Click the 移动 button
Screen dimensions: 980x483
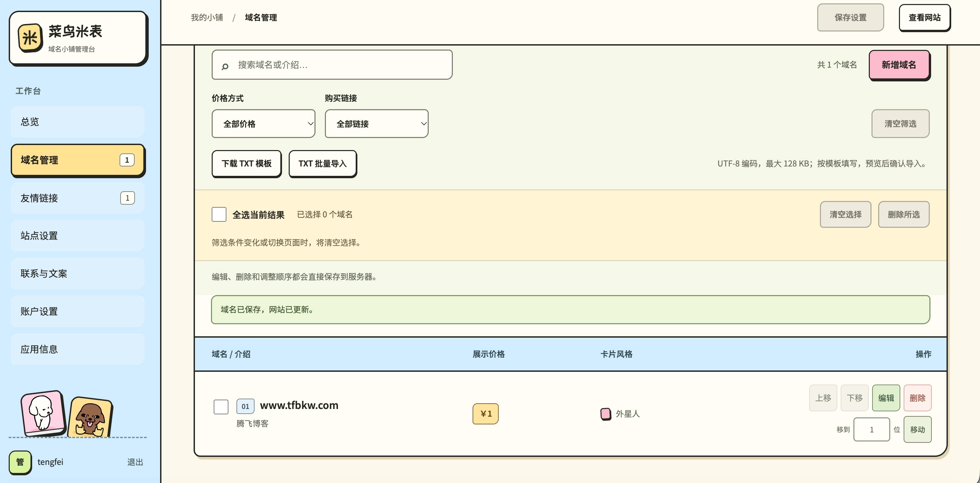pos(917,429)
